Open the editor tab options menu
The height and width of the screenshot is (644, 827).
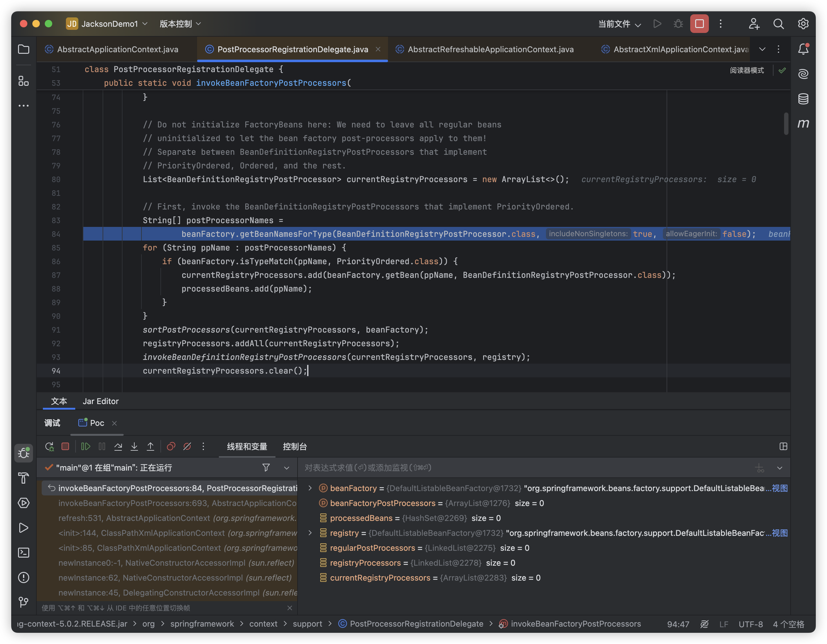coord(778,49)
